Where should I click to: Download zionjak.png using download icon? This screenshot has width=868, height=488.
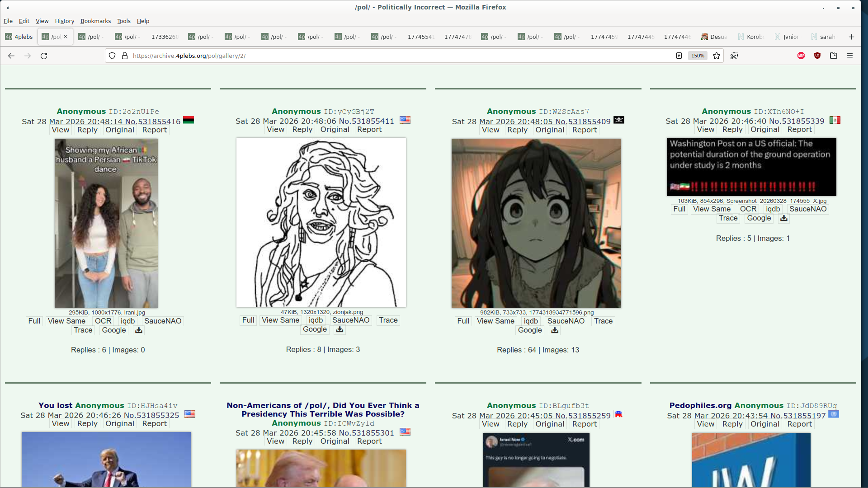click(x=340, y=329)
